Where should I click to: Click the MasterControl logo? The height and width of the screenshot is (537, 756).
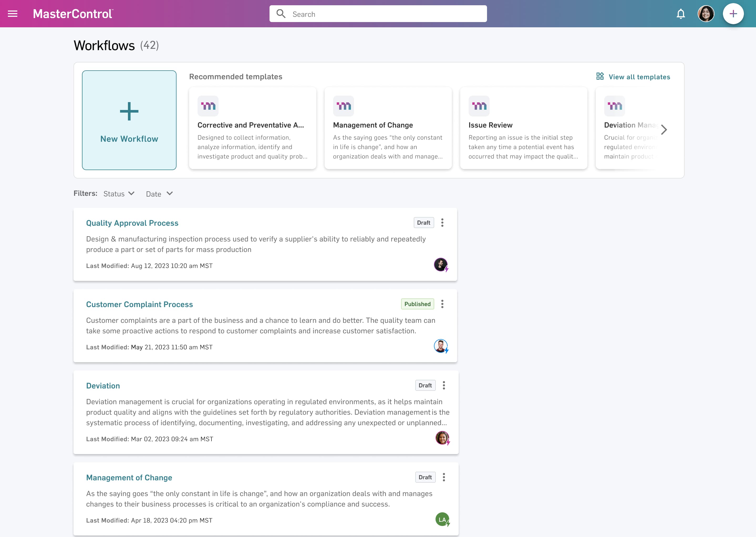[x=73, y=14]
